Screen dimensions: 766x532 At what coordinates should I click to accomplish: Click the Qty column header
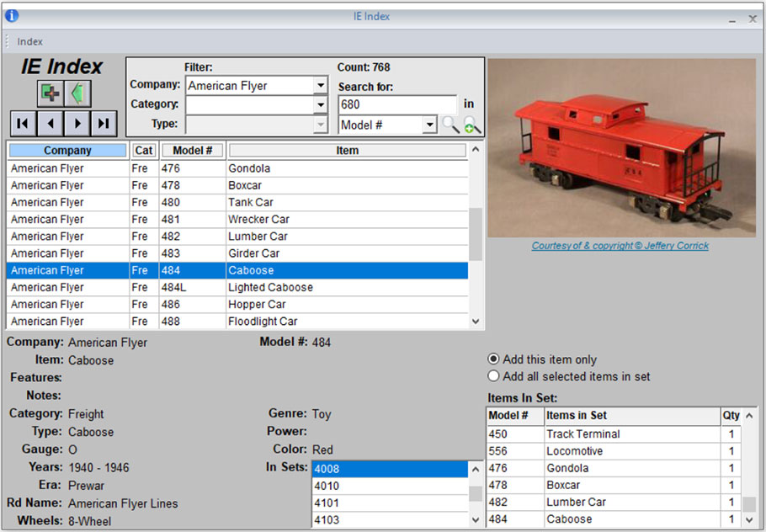pos(731,416)
